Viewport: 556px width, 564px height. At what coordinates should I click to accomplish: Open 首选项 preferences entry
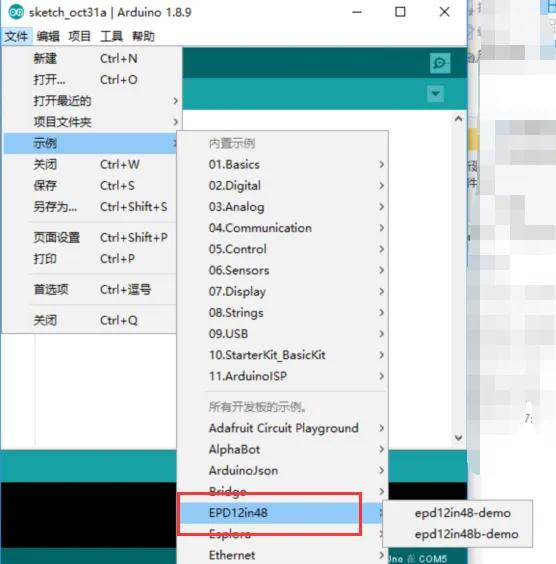90,290
